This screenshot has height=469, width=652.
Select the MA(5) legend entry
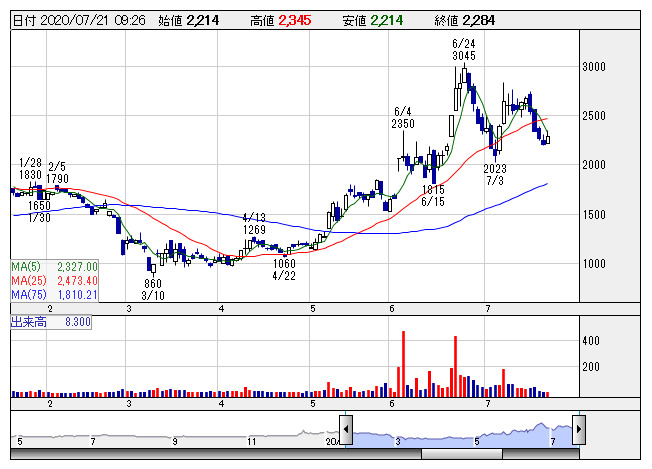point(54,266)
